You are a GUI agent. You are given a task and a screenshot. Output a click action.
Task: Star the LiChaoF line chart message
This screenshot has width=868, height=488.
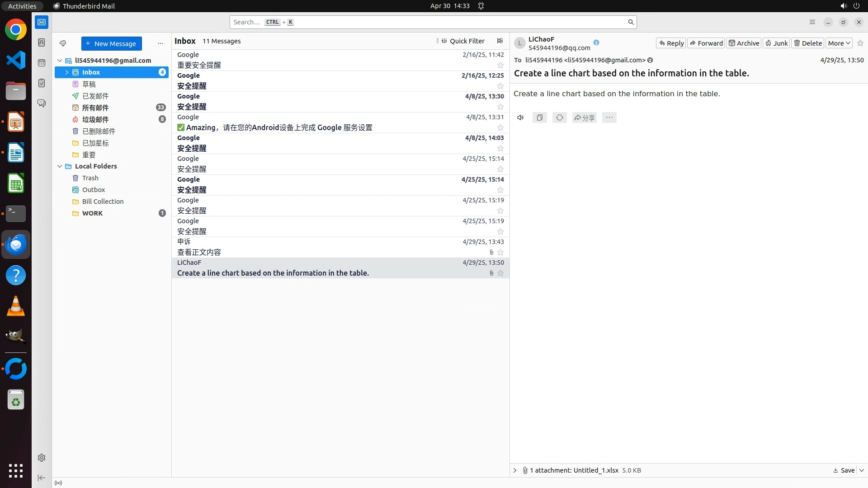coord(500,273)
